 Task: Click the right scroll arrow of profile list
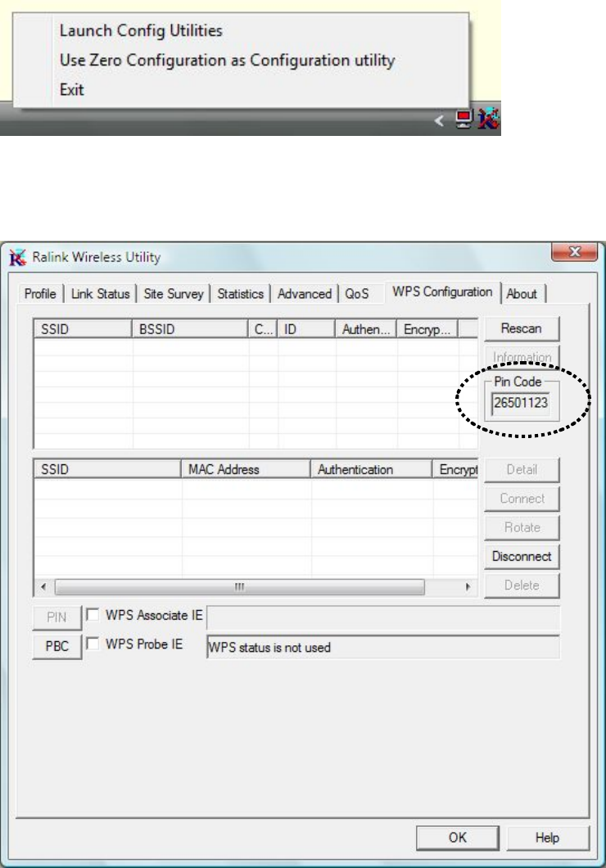pos(468,587)
